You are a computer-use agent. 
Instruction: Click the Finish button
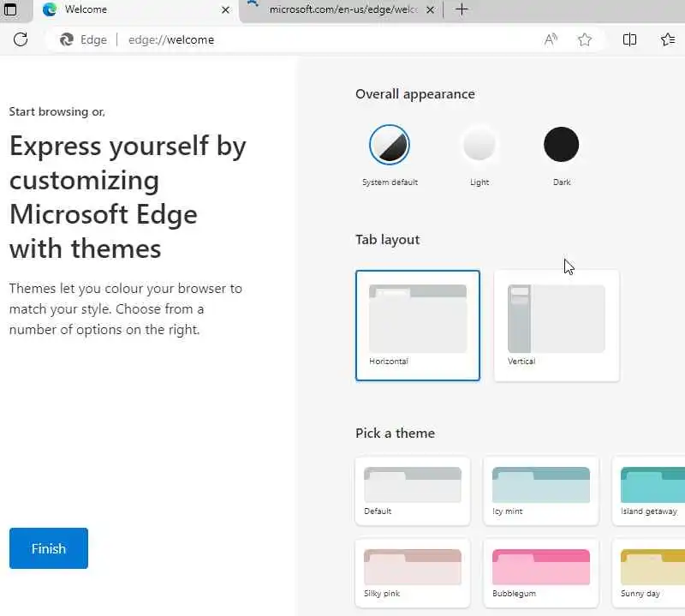point(49,548)
